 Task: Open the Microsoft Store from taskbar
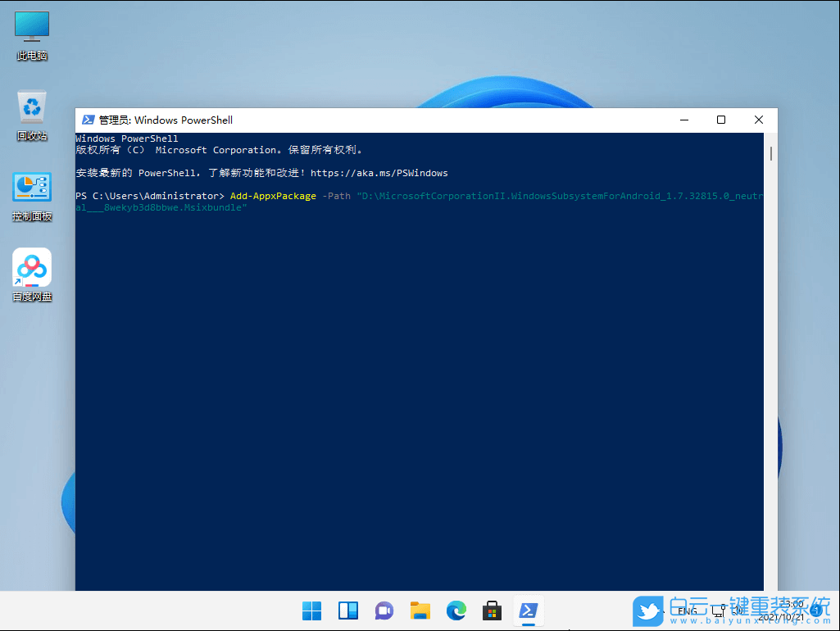coord(492,611)
